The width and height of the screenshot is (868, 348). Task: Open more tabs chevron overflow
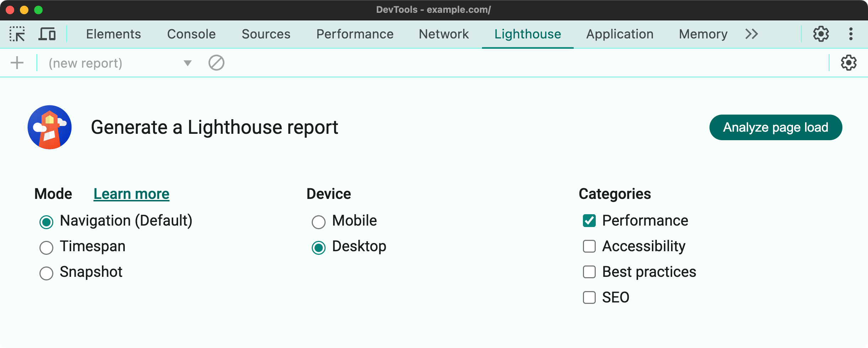(751, 34)
